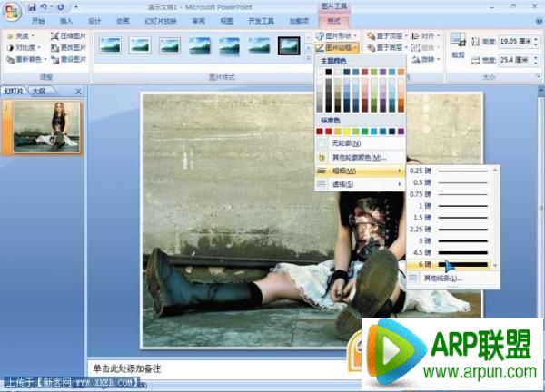The width and height of the screenshot is (545, 392).
Task: Close the slides/outline pane with X
Action: click(x=78, y=92)
